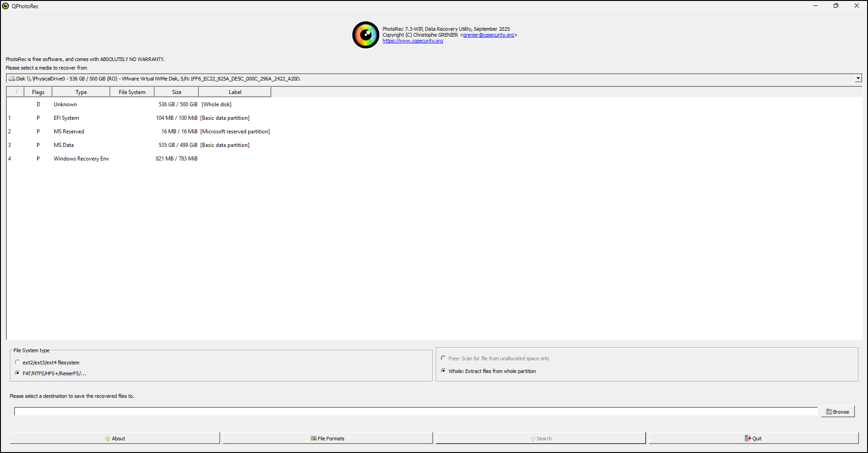Focus the recovery destination path field

[x=416, y=411]
